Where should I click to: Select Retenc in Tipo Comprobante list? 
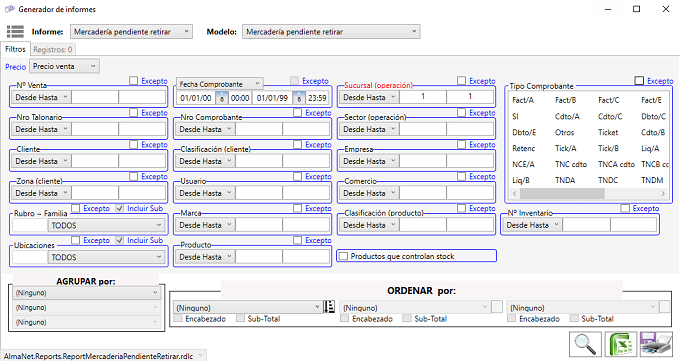click(x=523, y=148)
